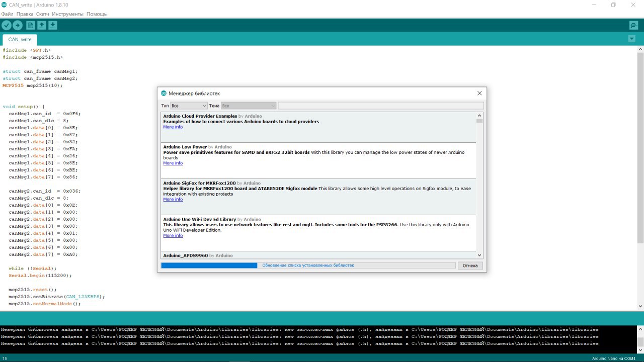Click the line 'Serial.begin(115200);'
This screenshot has width=644, height=362.
click(x=40, y=276)
